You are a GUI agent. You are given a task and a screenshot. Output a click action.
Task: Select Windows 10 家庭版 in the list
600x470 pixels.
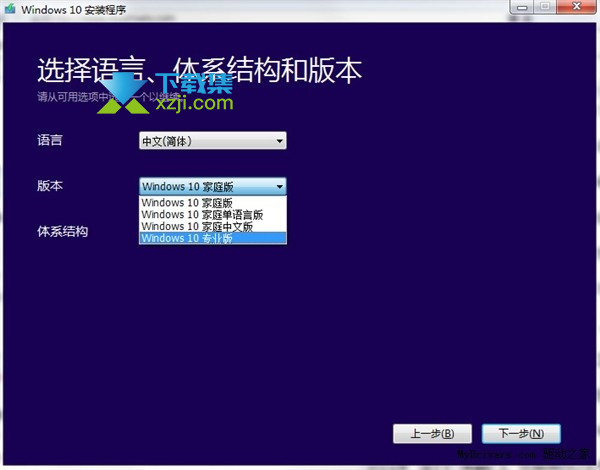pyautogui.click(x=213, y=202)
